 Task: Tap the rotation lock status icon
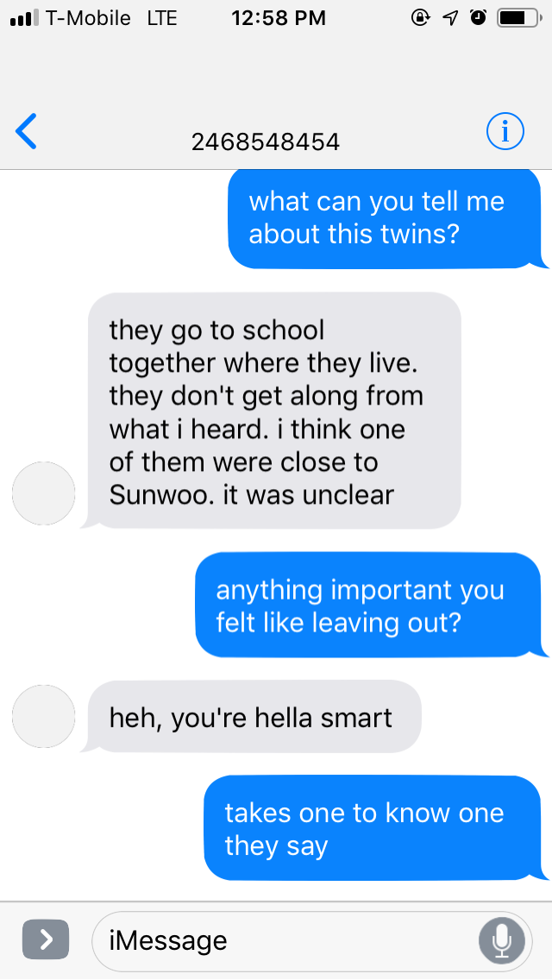point(420,18)
